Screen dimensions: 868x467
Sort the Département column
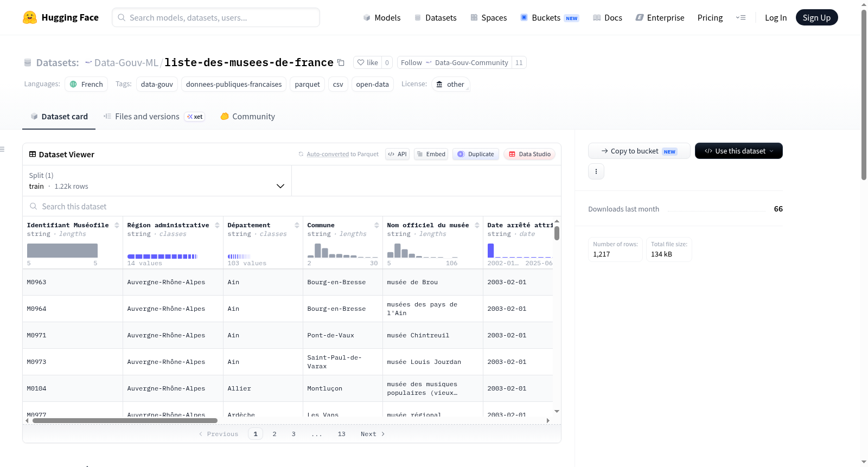(x=297, y=225)
